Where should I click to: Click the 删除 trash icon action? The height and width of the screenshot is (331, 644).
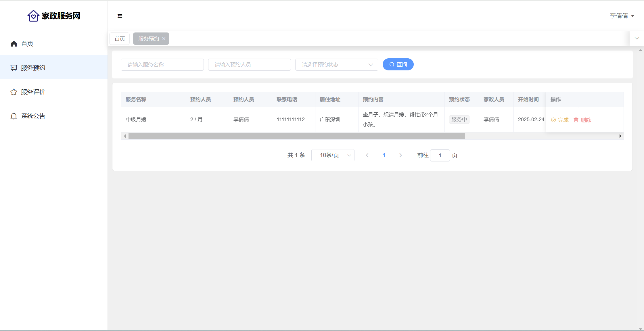click(582, 120)
